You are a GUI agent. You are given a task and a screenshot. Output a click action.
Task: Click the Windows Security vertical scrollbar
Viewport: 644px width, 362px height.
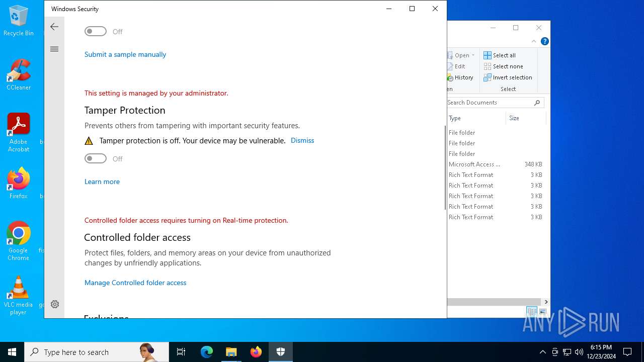(444, 167)
